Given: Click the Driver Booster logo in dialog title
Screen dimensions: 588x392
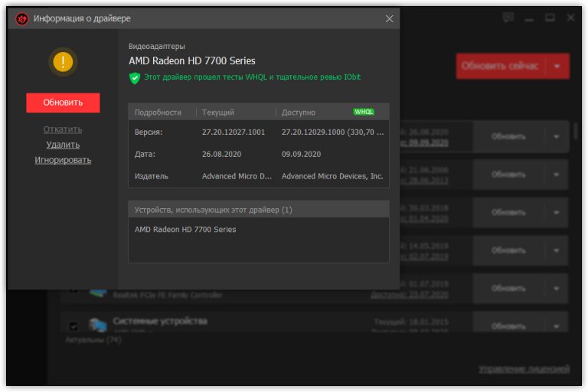Looking at the screenshot, I should pos(22,18).
